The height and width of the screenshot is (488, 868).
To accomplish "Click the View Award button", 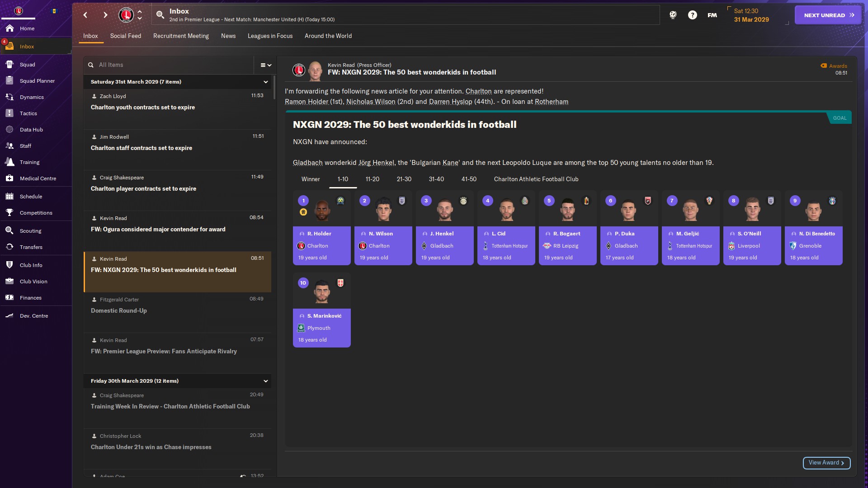I will pos(826,463).
